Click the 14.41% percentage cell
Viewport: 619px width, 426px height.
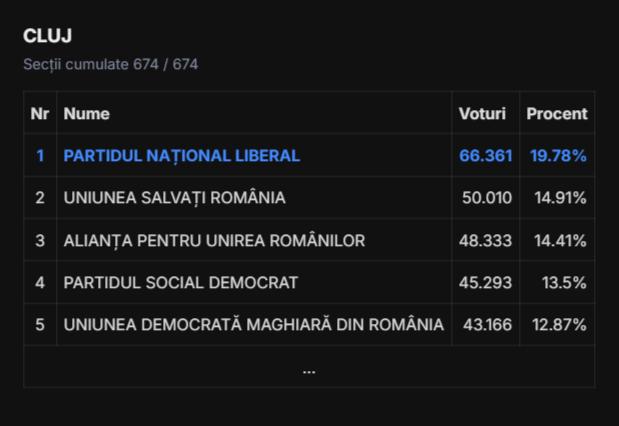[560, 240]
